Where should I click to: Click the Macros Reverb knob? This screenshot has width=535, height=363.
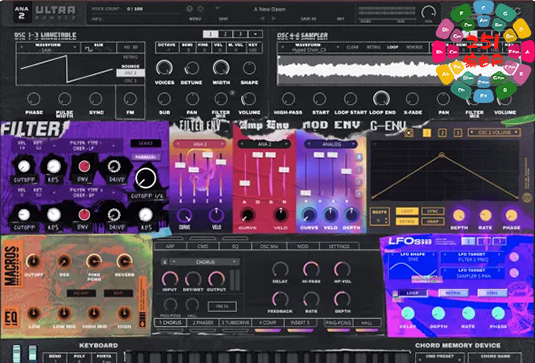click(125, 261)
